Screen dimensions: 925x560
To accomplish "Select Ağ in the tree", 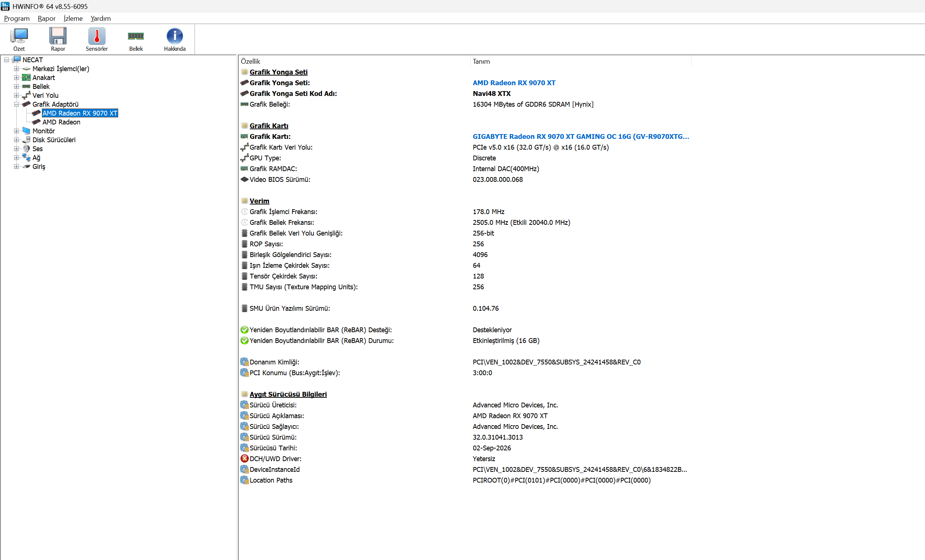I will pyautogui.click(x=36, y=158).
